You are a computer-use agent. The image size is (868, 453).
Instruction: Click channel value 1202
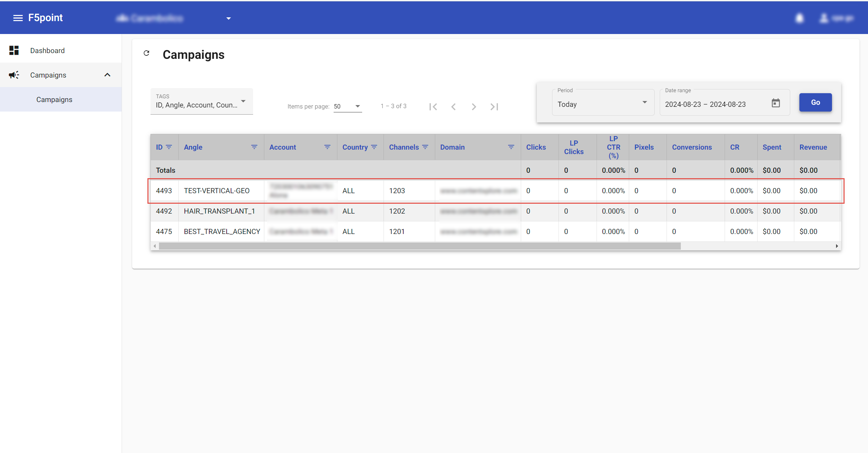coord(397,211)
